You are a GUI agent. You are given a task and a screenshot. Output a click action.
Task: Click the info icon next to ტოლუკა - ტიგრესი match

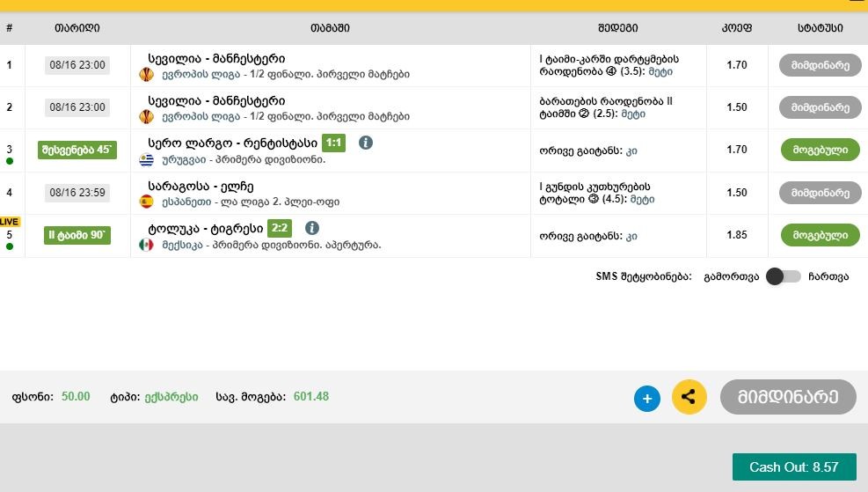pos(312,228)
